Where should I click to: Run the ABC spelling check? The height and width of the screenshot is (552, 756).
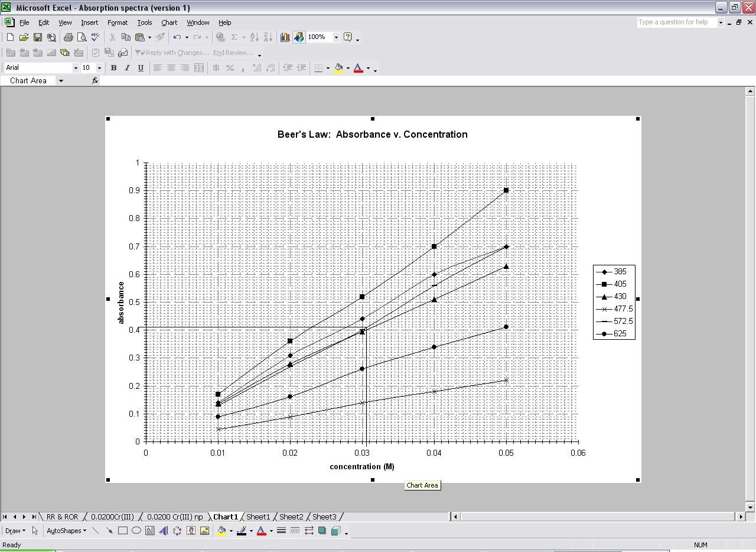click(x=95, y=37)
